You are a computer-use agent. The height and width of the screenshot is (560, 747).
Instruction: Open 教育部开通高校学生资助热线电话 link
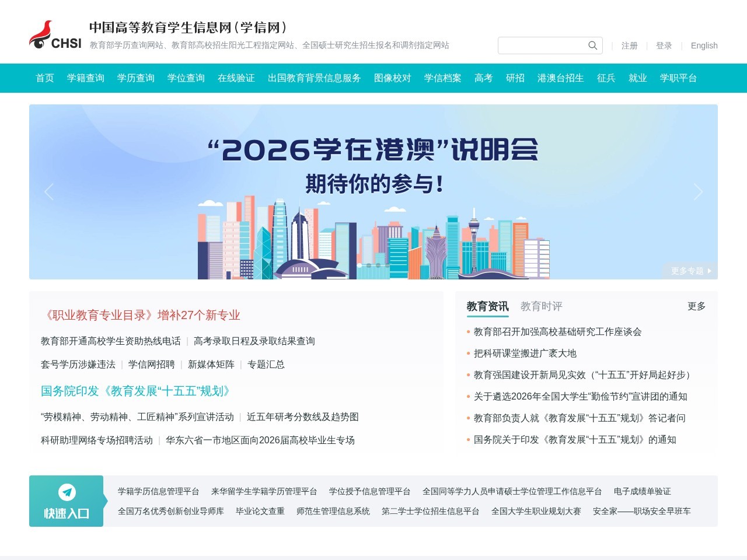(x=111, y=341)
